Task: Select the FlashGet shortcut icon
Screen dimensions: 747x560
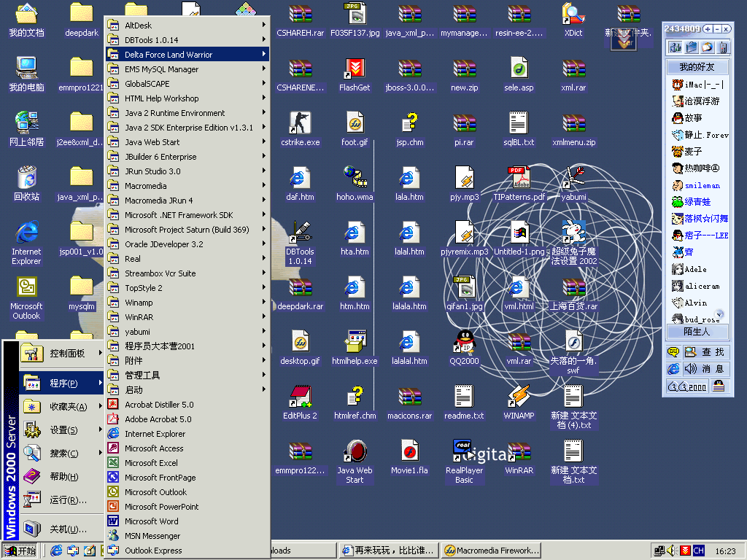Action: click(355, 69)
